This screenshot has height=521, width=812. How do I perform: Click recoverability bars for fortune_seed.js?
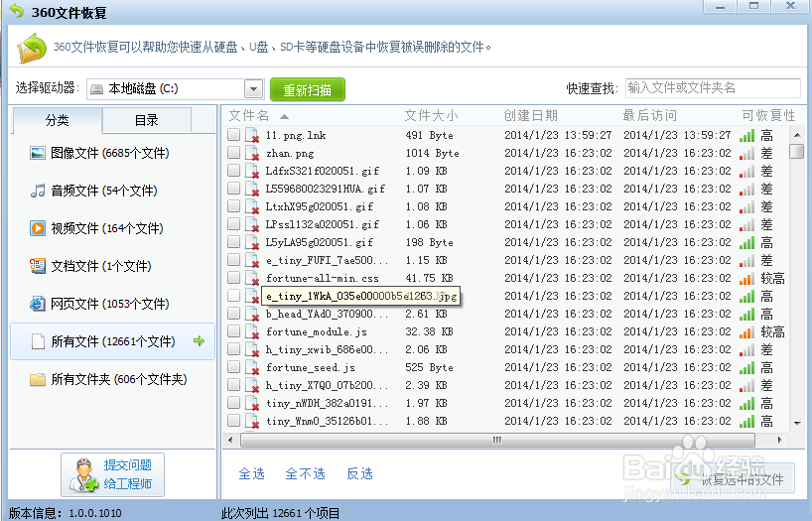point(746,368)
